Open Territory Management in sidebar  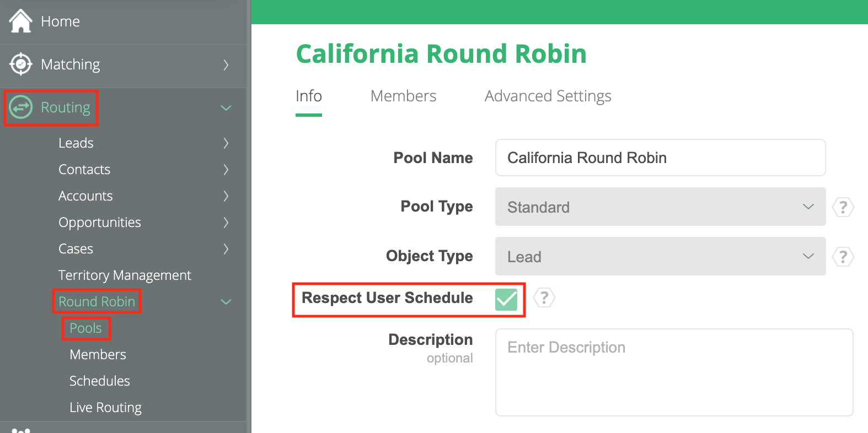coord(125,275)
